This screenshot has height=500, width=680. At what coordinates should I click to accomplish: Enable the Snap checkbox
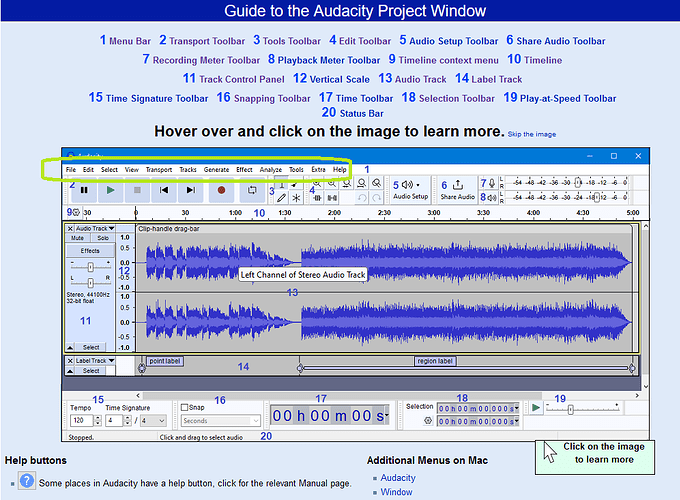click(x=185, y=407)
